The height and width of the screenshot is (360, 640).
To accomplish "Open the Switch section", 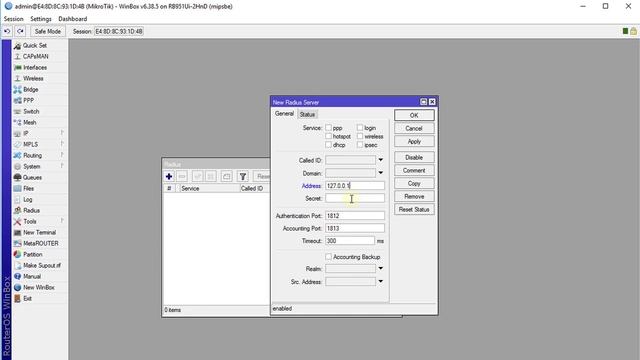I will coord(31,111).
